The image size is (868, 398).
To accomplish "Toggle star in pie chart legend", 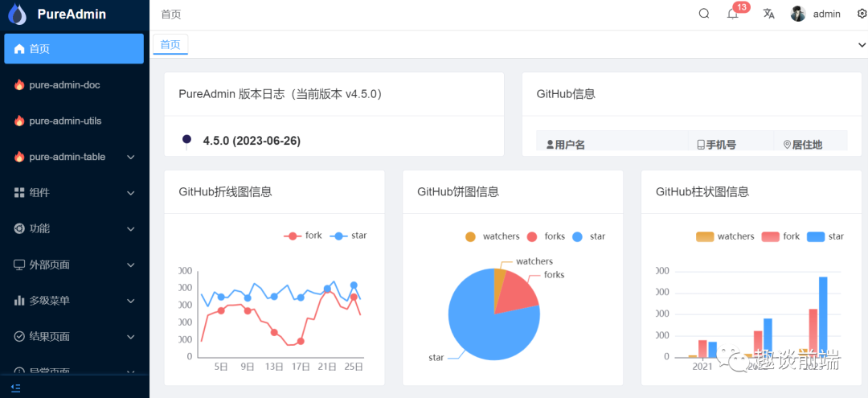I will pyautogui.click(x=588, y=236).
